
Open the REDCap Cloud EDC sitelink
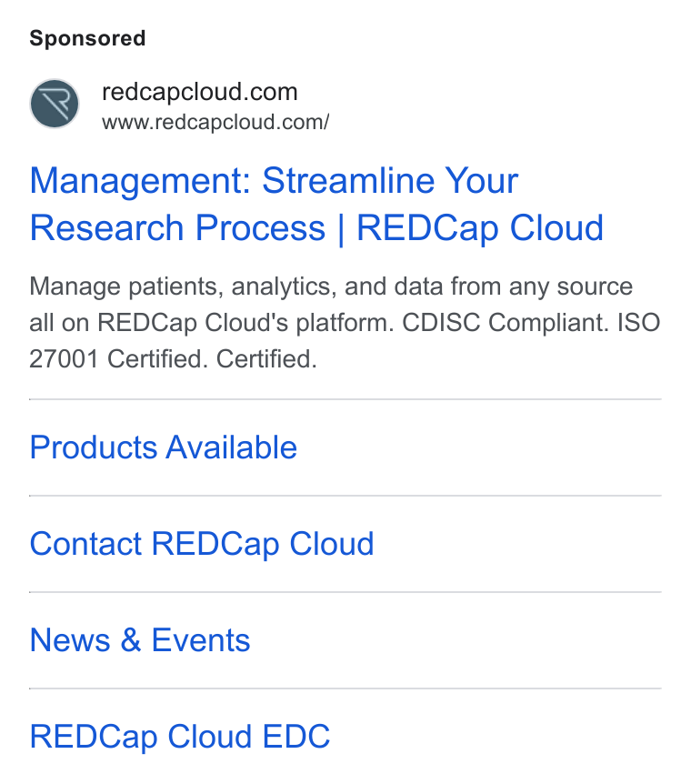pyautogui.click(x=180, y=737)
